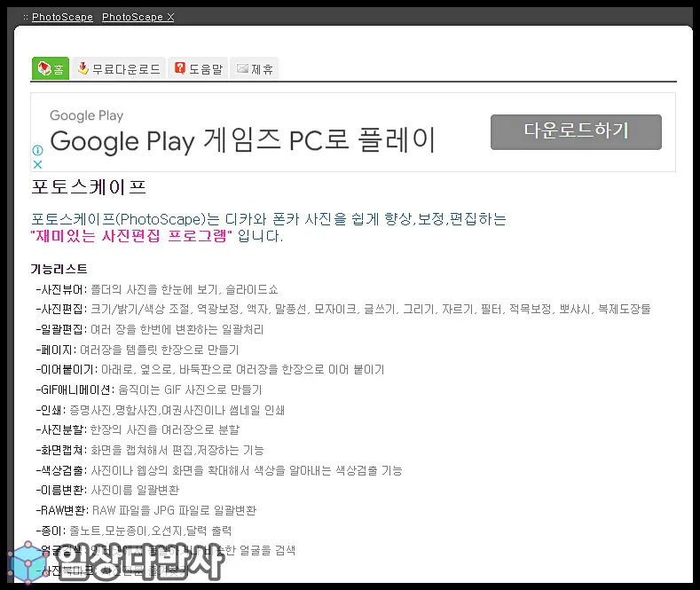Screen dimensions: 700x590
Task: Close the Google Play advertisement
Action: pos(37,164)
